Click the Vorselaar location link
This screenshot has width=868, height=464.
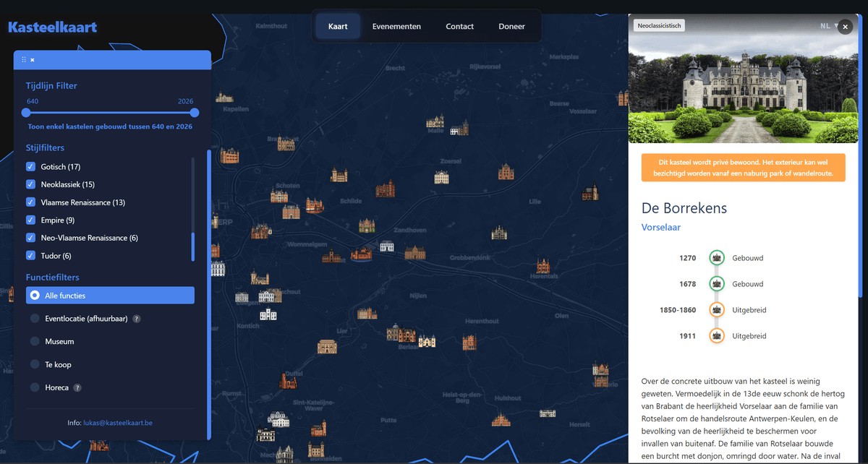(x=660, y=228)
